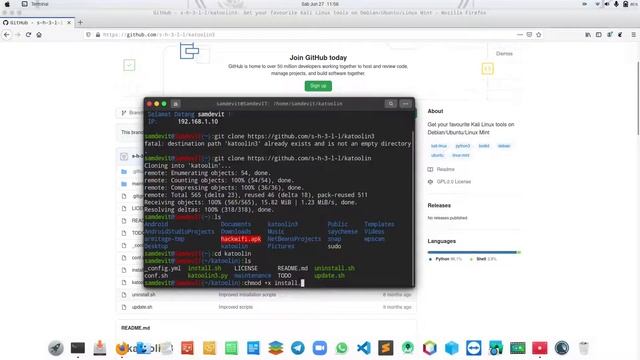Open Firefox from the dock
This screenshot has width=640, height=360.
[122, 348]
